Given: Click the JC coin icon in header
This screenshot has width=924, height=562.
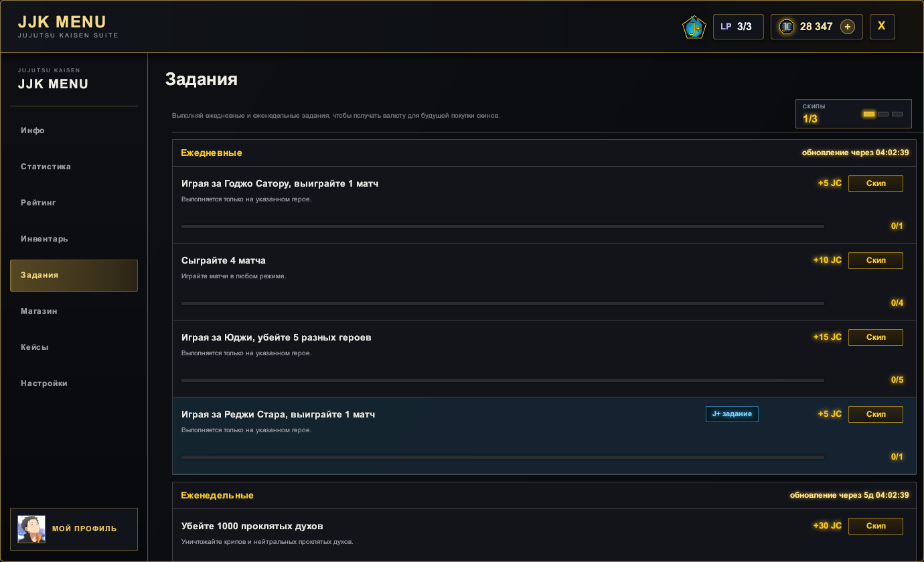Looking at the screenshot, I should (786, 27).
